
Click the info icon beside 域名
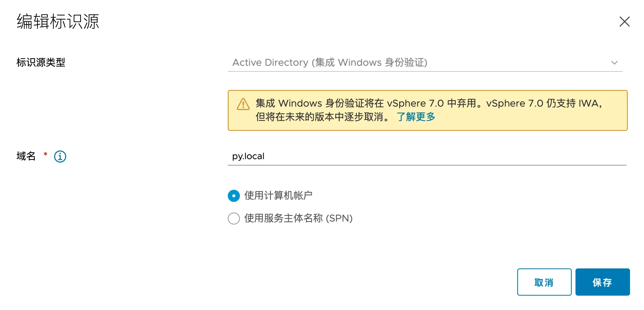tap(60, 156)
